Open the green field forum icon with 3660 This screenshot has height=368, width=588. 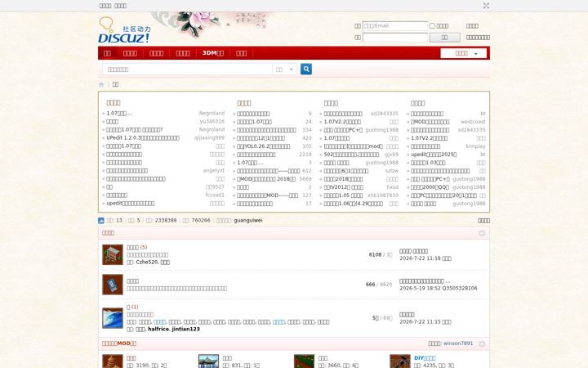(x=304, y=361)
